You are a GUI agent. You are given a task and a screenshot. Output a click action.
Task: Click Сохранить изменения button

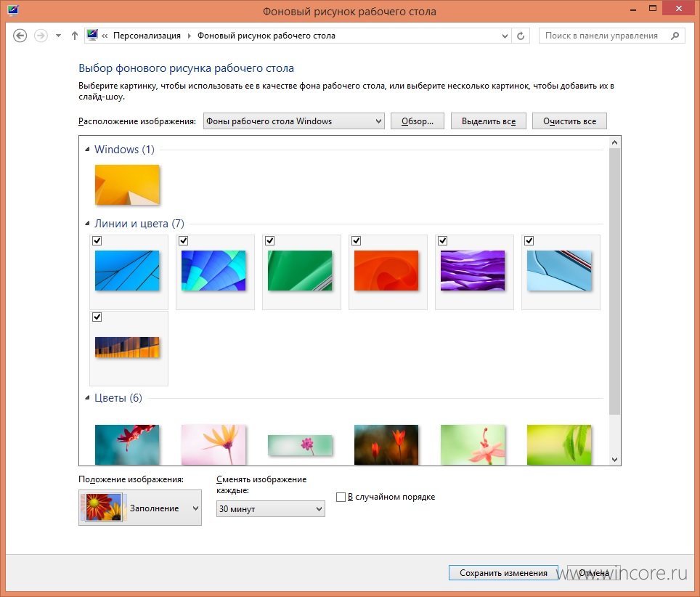503,573
